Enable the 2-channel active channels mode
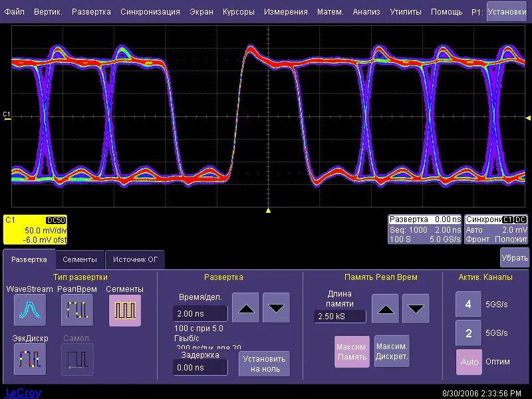 coord(469,332)
